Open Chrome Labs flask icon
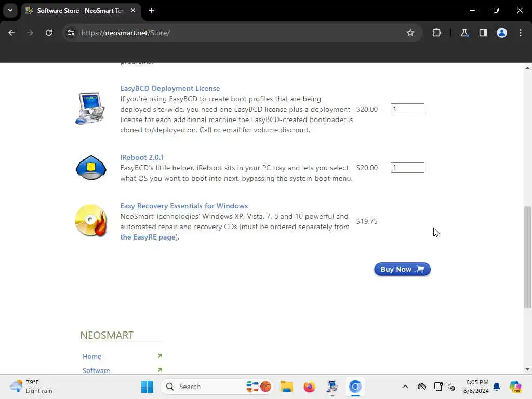Screen dimensions: 532x399 [x=464, y=33]
